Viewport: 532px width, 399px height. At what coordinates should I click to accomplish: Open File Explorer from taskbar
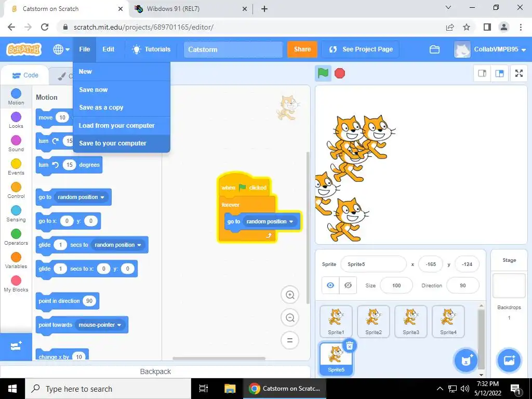(x=230, y=389)
